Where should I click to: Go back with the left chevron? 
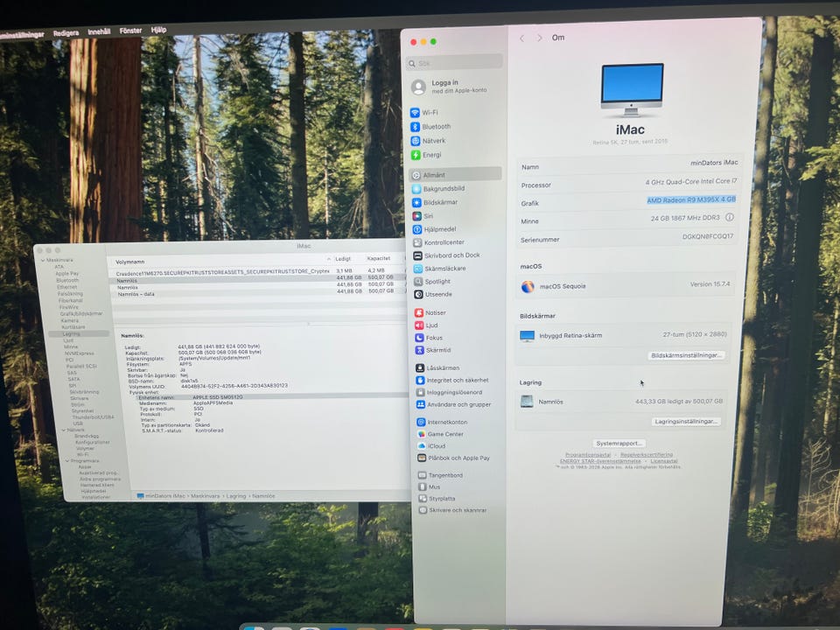point(521,38)
